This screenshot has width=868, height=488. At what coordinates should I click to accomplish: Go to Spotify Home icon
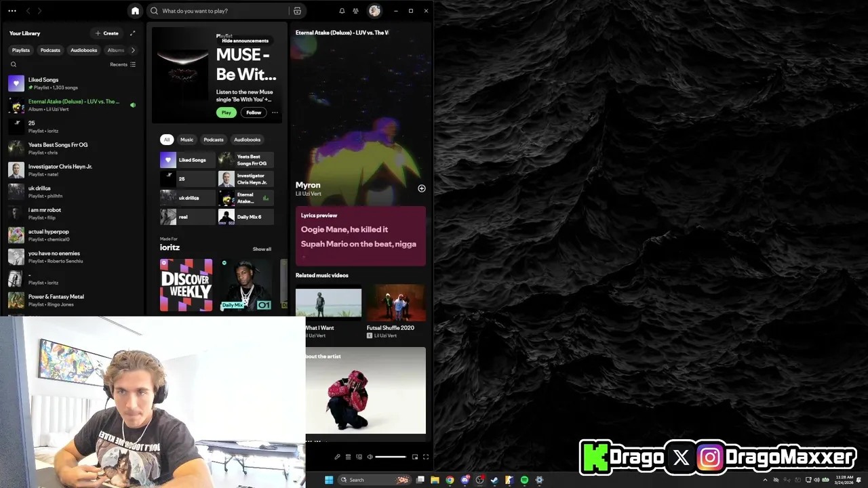tap(135, 11)
